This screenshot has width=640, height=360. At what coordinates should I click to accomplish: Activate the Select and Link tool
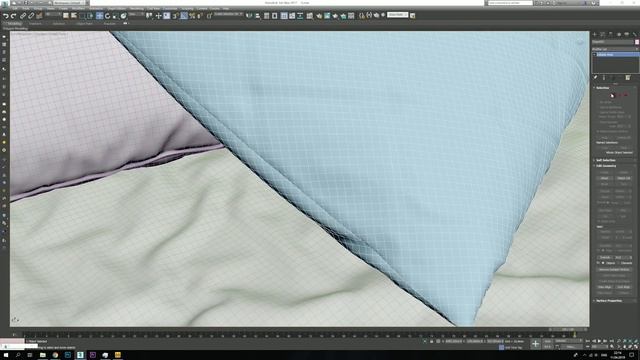tap(23, 16)
